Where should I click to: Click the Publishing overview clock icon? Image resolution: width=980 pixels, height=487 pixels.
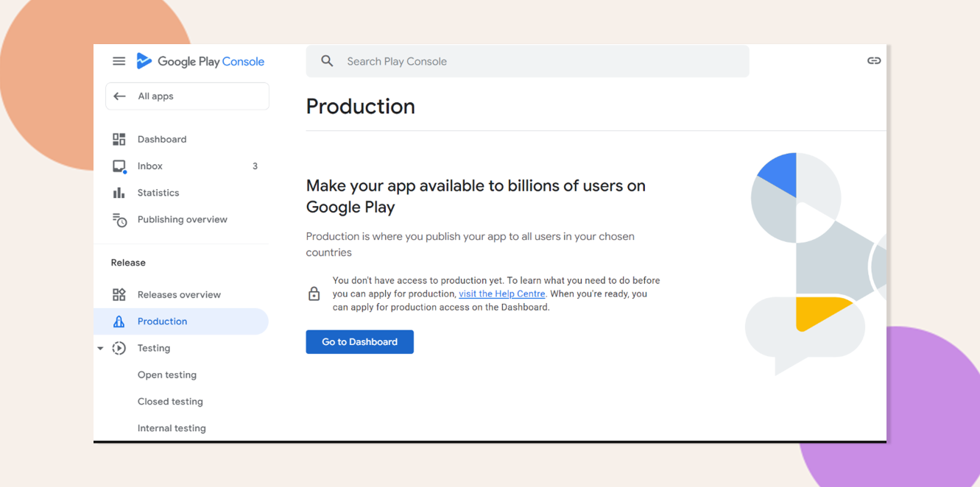[x=119, y=220]
